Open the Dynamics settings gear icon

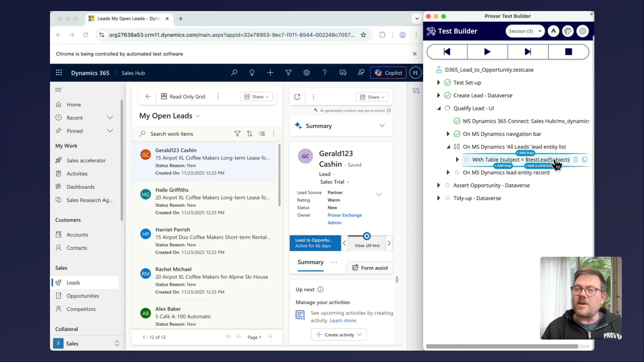306,73
